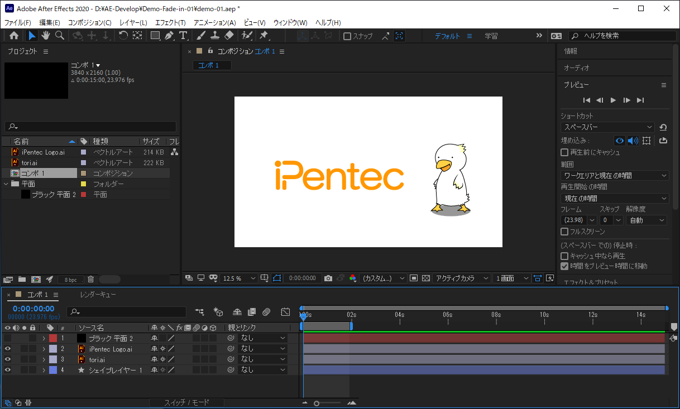680x409 pixels.
Task: Select the Roto Brush tool
Action: coord(247,36)
